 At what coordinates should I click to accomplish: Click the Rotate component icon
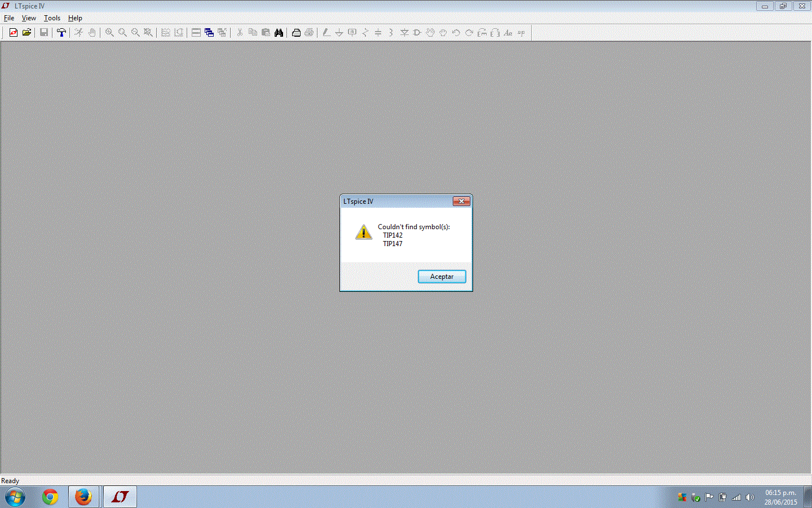coord(482,33)
